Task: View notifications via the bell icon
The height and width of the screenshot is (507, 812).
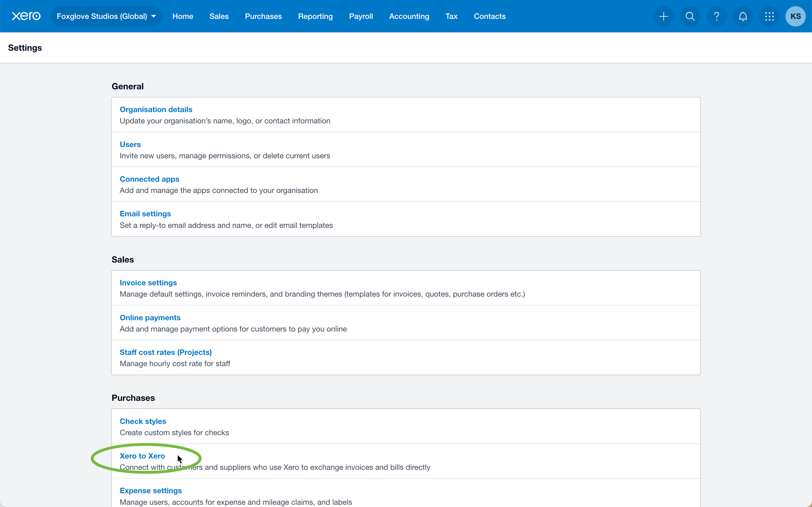Action: coord(743,16)
